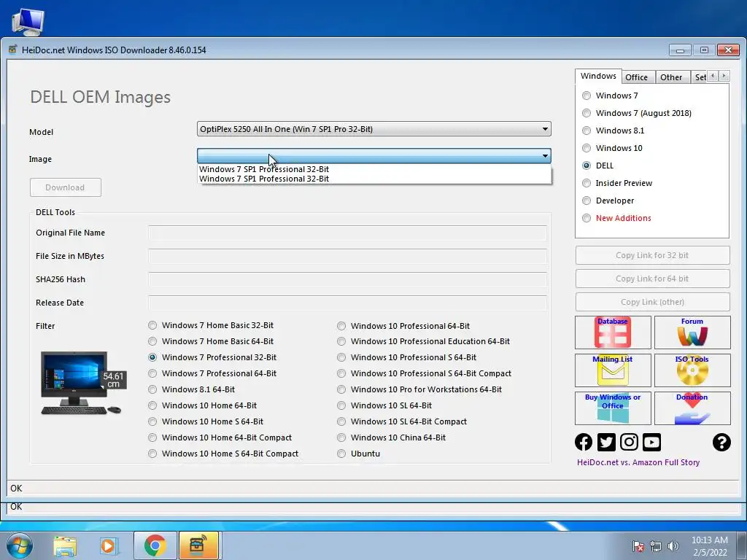Select Windows 7 (August 2018) option
The image size is (747, 560).
637,113
